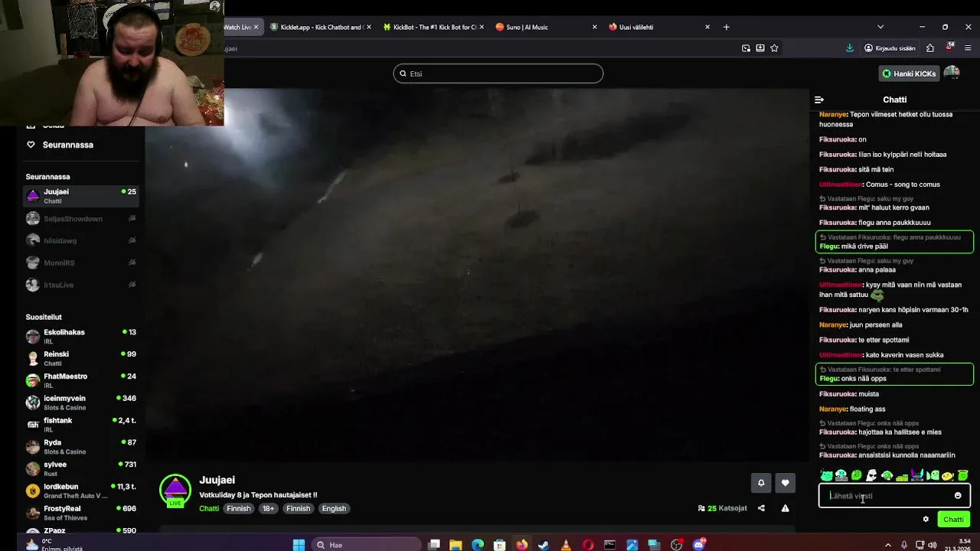
Task: Open the Firefox hamburger application menu
Action: pyautogui.click(x=968, y=48)
